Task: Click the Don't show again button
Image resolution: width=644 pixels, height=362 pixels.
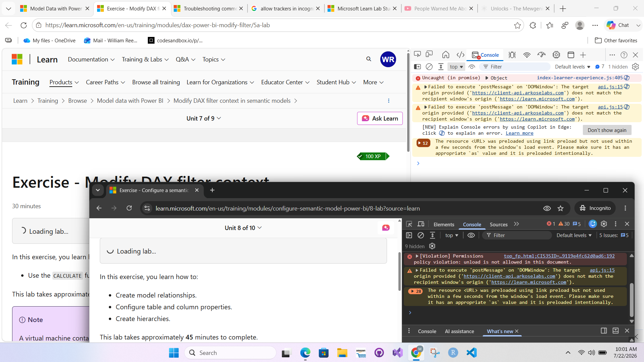Action: click(x=607, y=130)
